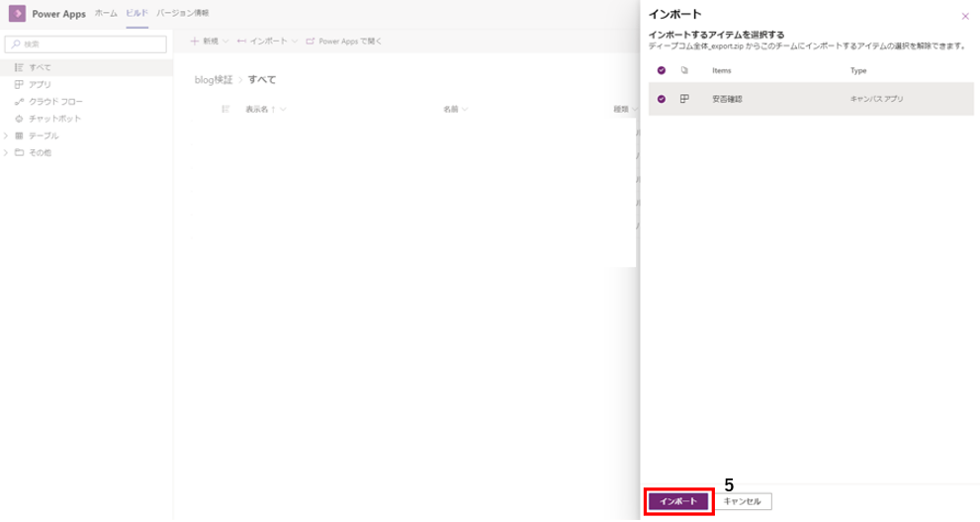Click the Power Apps logo icon

pyautogui.click(x=17, y=14)
